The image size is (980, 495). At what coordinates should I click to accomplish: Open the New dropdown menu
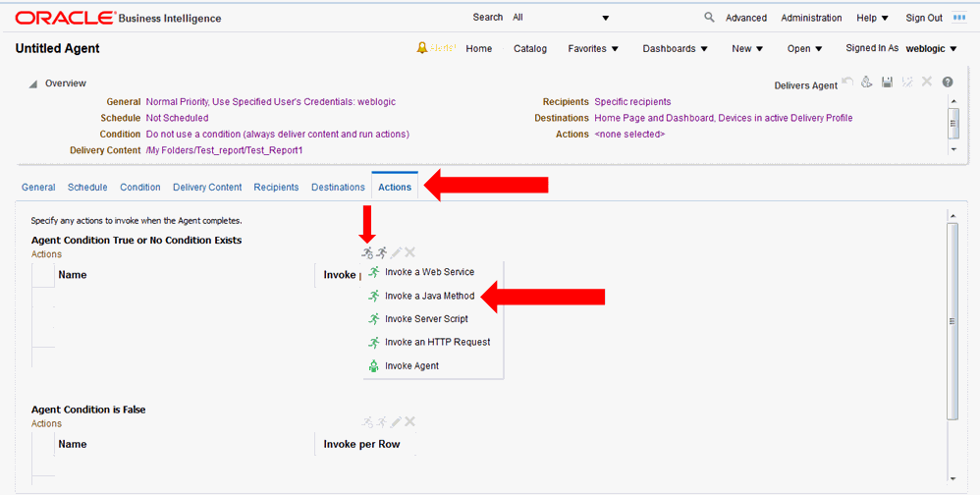point(747,49)
